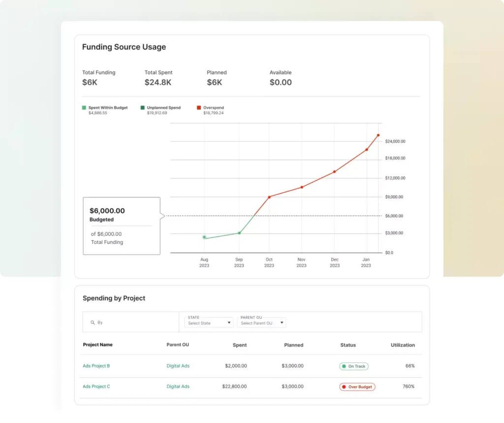Screen dimensions: 504x423
Task: Open the Ads Project C project link
Action: (96, 387)
